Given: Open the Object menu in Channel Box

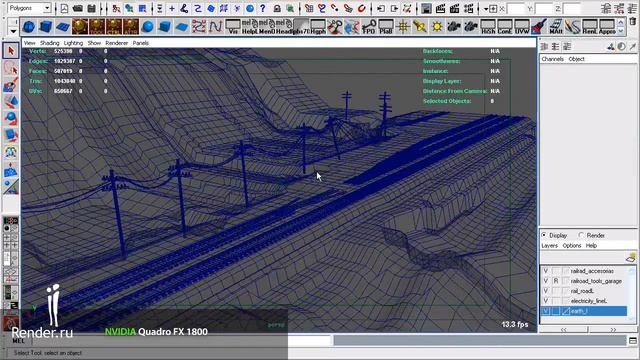Looking at the screenshot, I should click(576, 59).
